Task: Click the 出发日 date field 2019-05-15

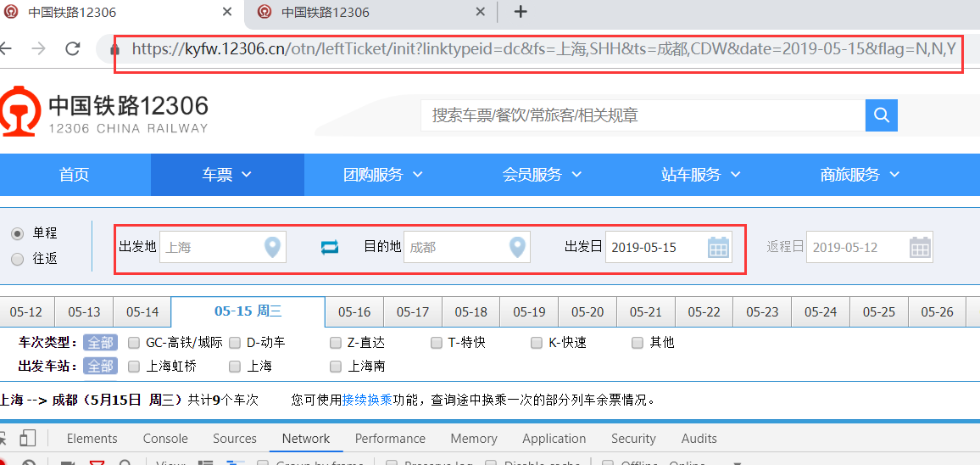Action: 669,247
